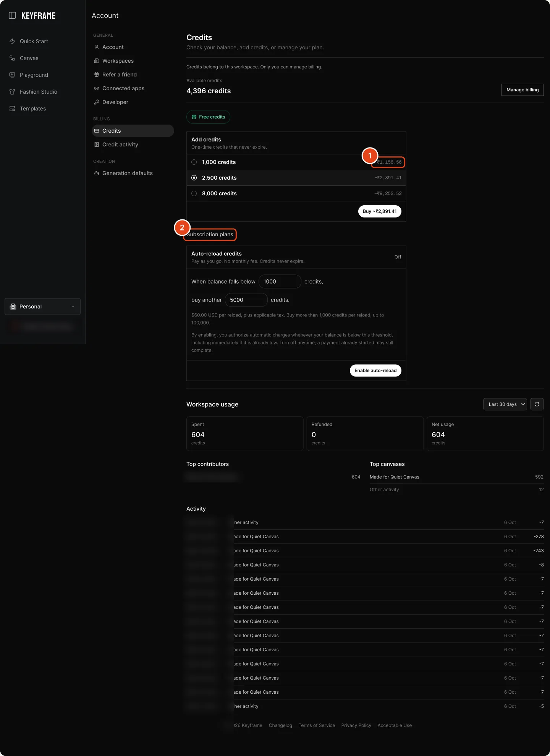Click the Enable auto-reload button
The image size is (550, 756).
pos(375,370)
